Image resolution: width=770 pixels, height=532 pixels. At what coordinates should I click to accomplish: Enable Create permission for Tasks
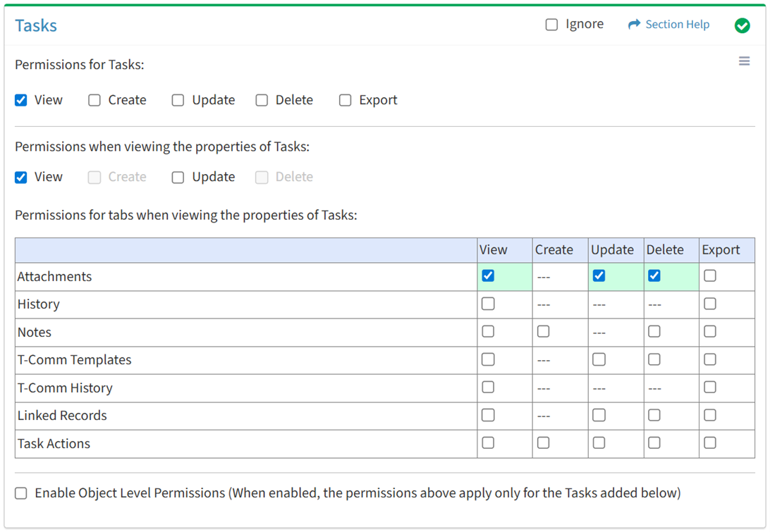tap(94, 100)
